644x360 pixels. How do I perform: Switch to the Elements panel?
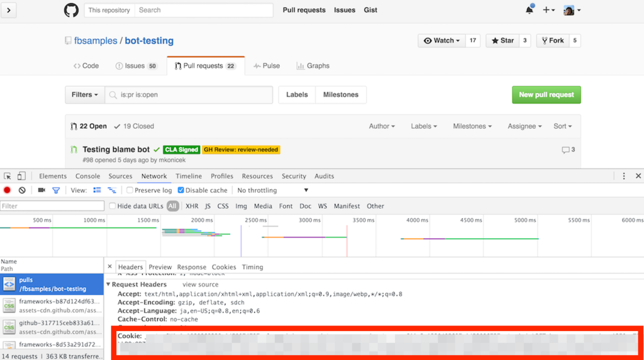pos(53,176)
